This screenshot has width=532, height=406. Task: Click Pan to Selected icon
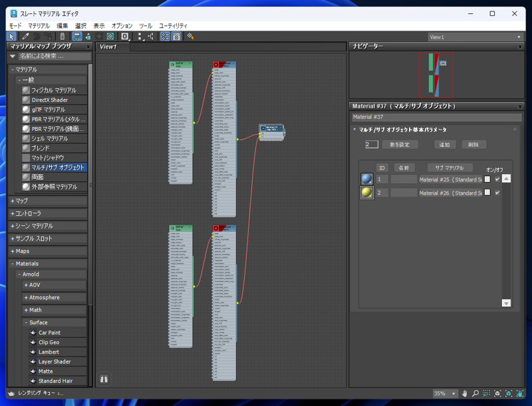pyautogui.click(x=520, y=393)
